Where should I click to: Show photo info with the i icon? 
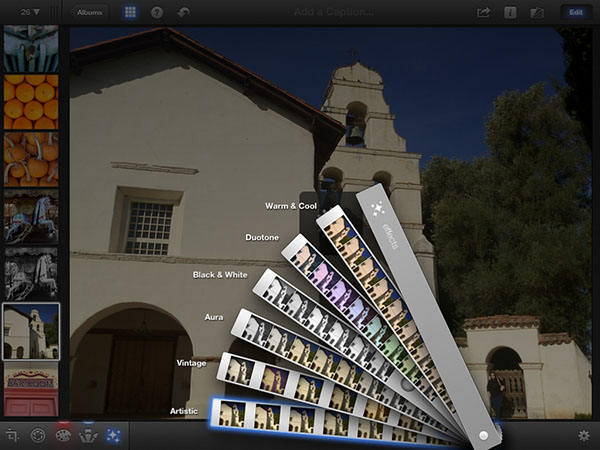pyautogui.click(x=510, y=13)
